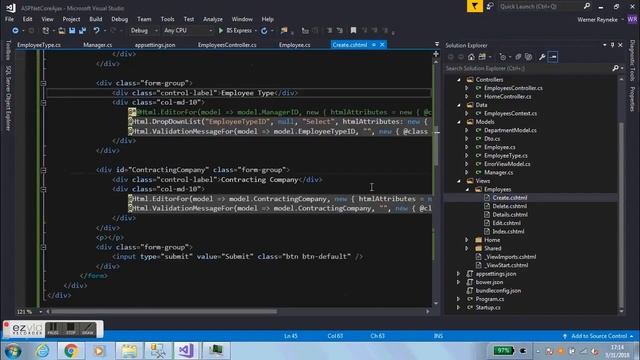Close the Create.cshtml editor tab
The image size is (640, 360).
click(382, 45)
